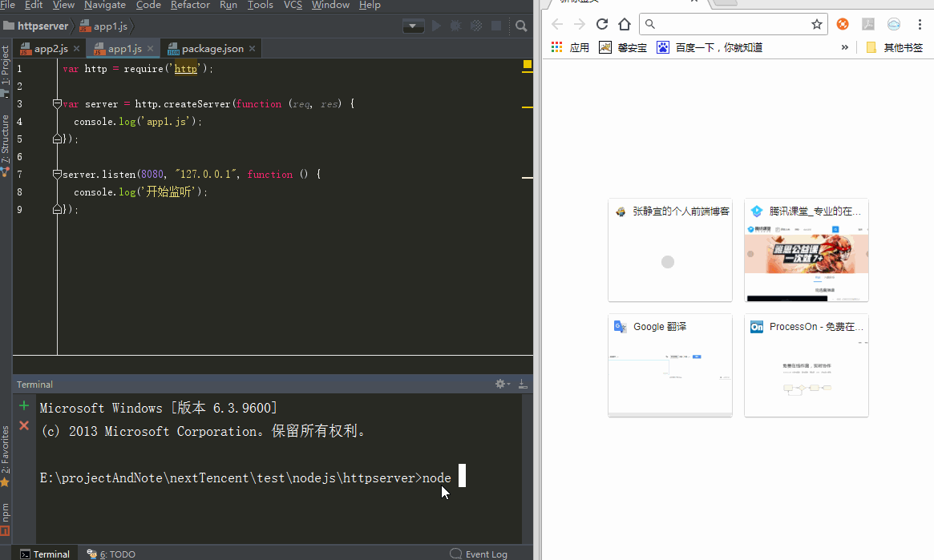Screen dimensions: 934x560
Task: Reload the Chrome page
Action: 601,24
